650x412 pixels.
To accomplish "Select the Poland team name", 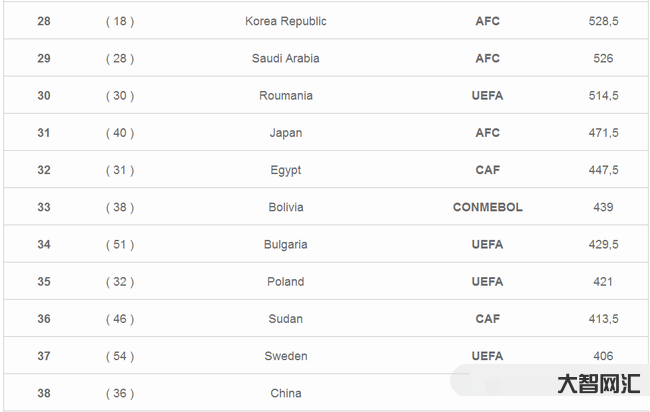I will click(x=285, y=282).
